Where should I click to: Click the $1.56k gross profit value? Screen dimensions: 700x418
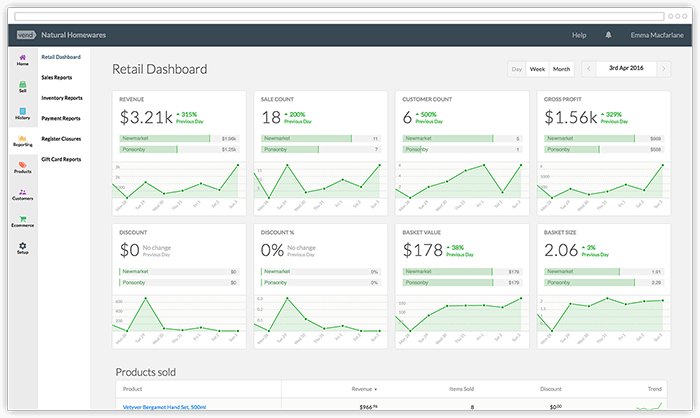pyautogui.click(x=571, y=117)
